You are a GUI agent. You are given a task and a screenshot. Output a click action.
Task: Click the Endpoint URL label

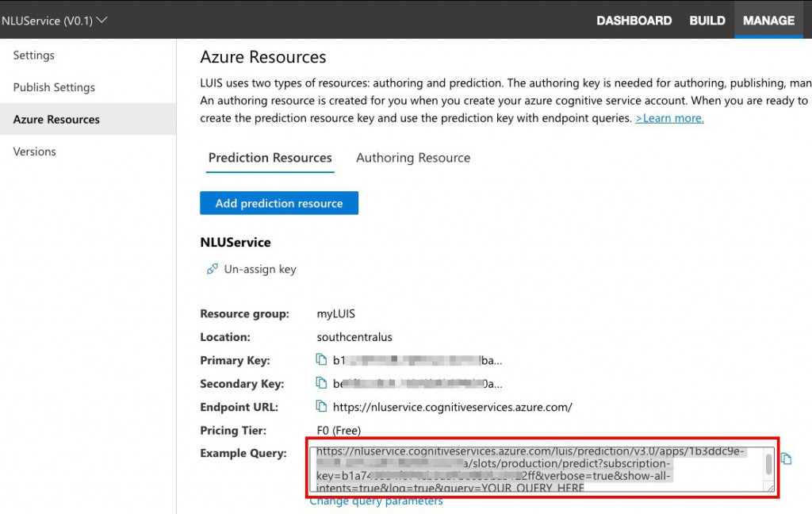coord(239,407)
